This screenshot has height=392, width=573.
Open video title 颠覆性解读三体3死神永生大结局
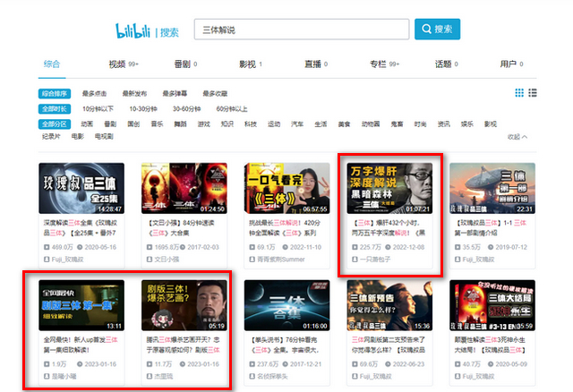click(491, 345)
